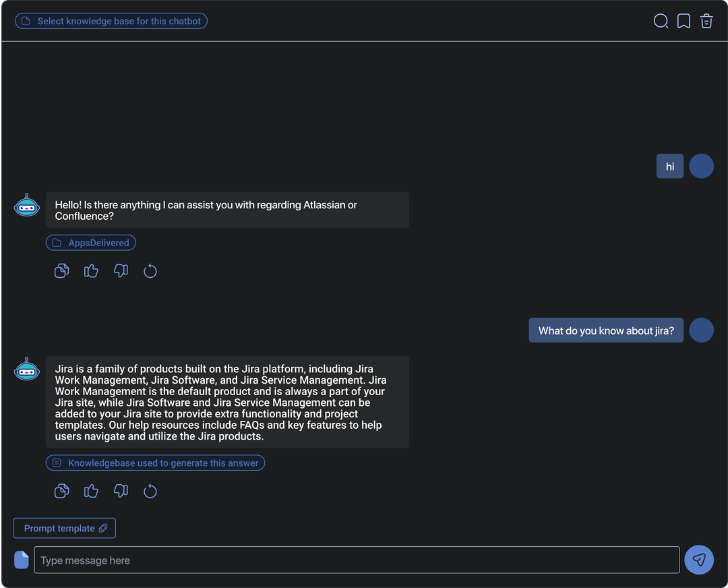Open the AppsDelivered knowledge base tag
The image size is (728, 588).
tap(90, 243)
